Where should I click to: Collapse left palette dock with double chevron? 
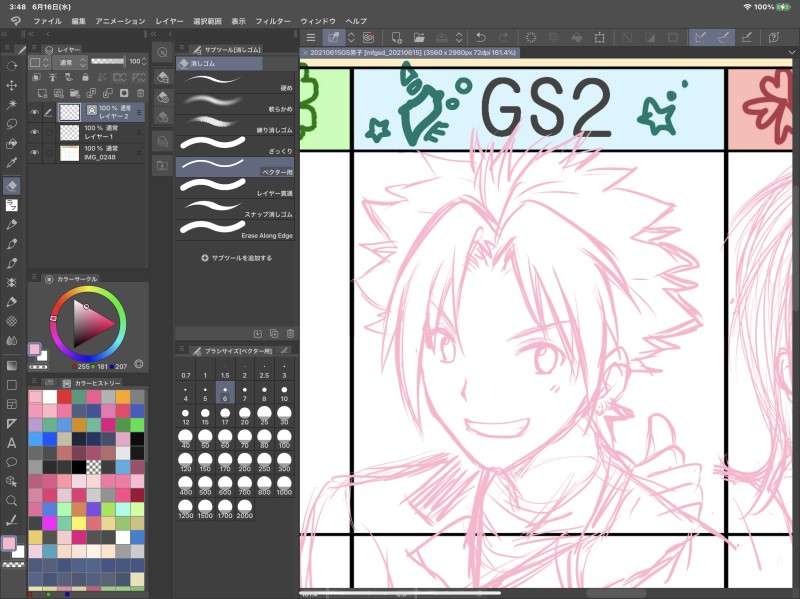coord(4,34)
